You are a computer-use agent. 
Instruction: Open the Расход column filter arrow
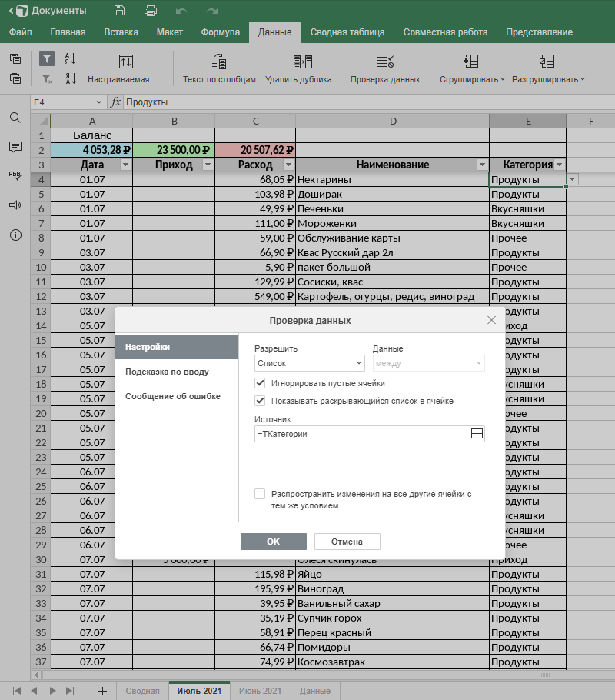[x=289, y=165]
